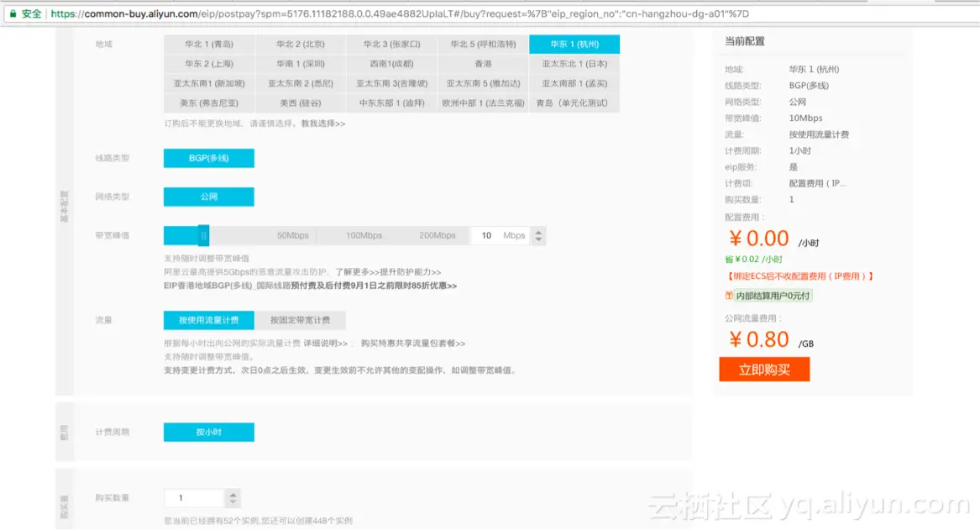This screenshot has height=530, width=980.
Task: Click the 您当前已经拥有52个实例 quota text
Action: tap(258, 521)
